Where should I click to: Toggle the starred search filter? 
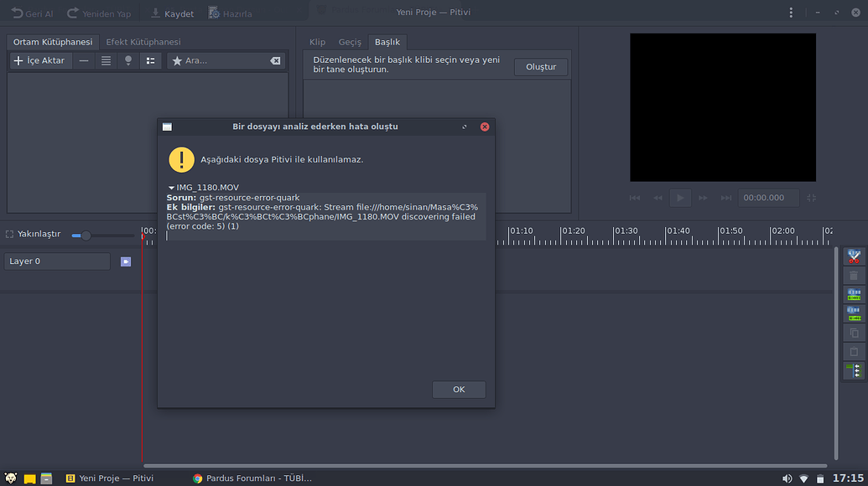176,59
